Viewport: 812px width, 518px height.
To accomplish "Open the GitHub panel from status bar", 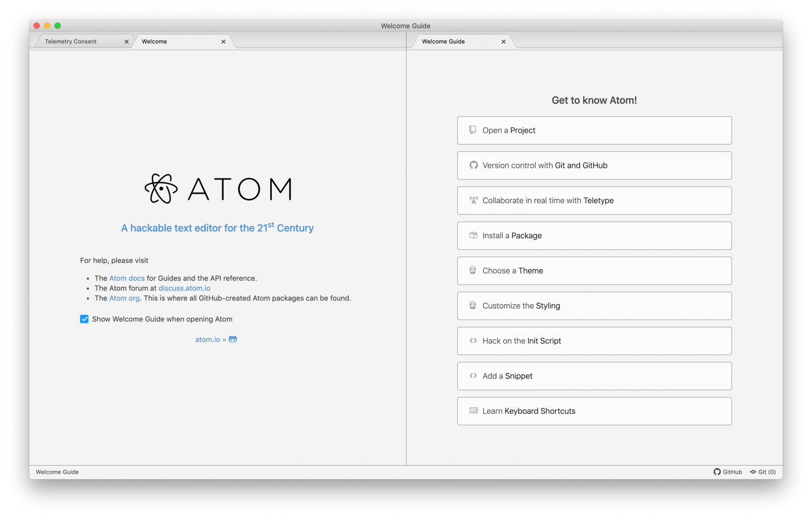I will click(727, 472).
